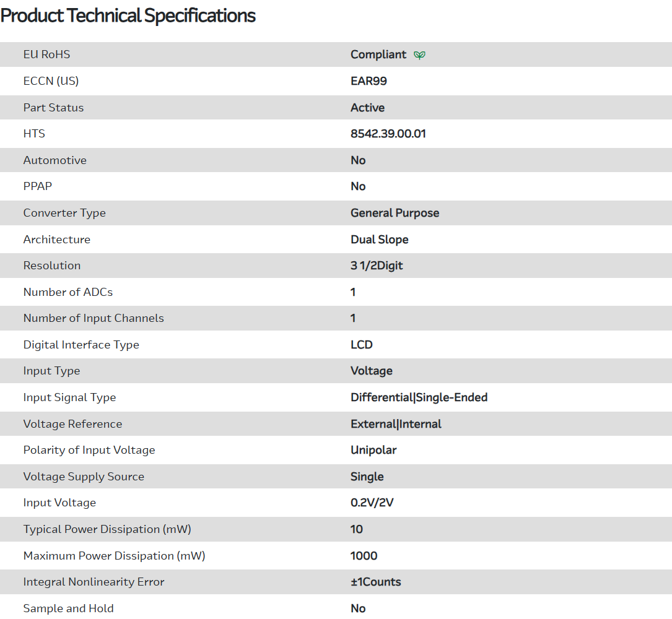Screen dimensions: 672x619
Task: Select the 0.2V/2V input voltage value
Action: (x=372, y=503)
